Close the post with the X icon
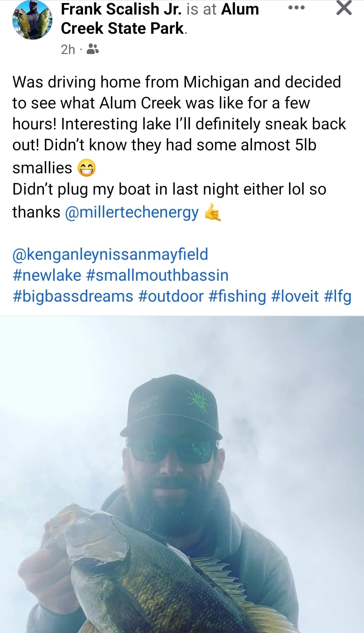Screen dimensions: 364x633 (344, 8)
